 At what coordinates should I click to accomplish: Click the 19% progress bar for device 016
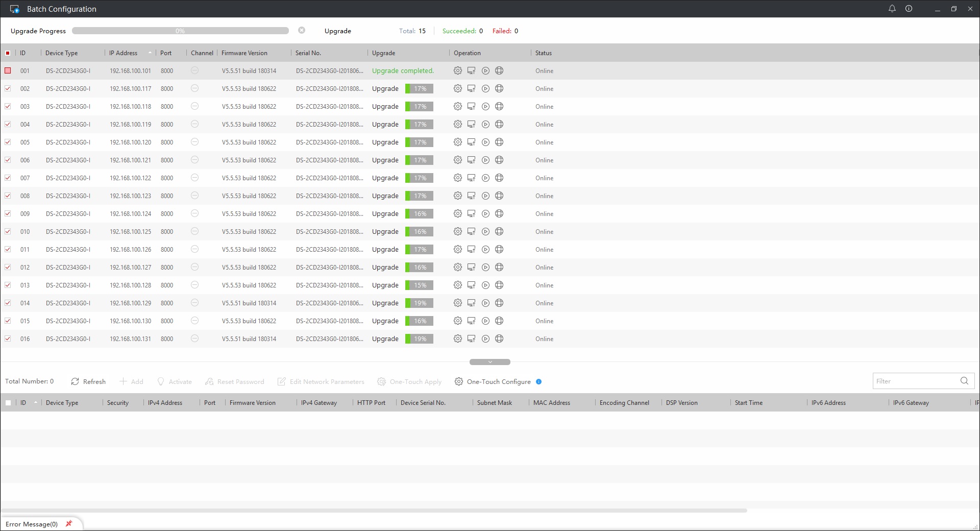click(419, 339)
